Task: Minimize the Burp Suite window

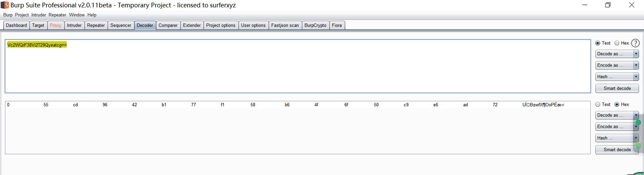Action: pyautogui.click(x=585, y=5)
